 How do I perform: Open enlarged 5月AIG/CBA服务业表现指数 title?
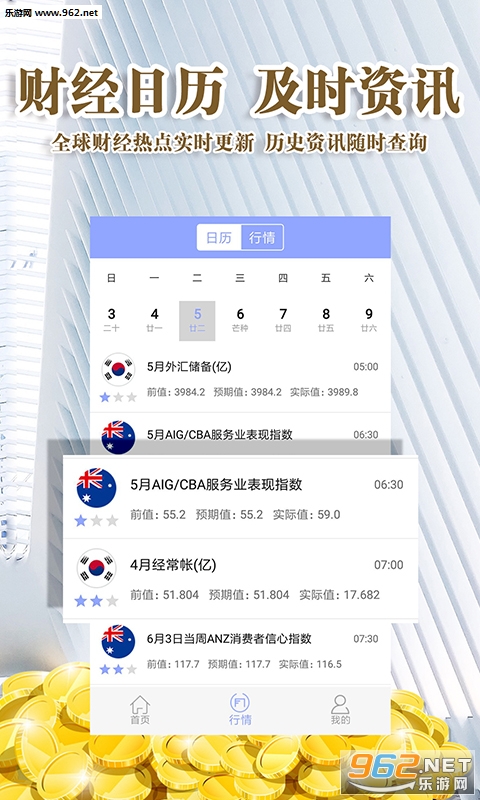point(216,485)
